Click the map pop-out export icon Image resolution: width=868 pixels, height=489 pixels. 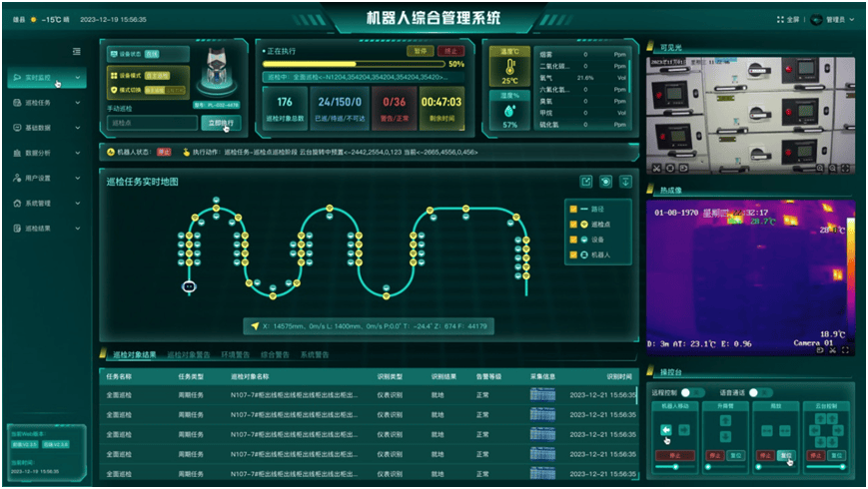586,182
